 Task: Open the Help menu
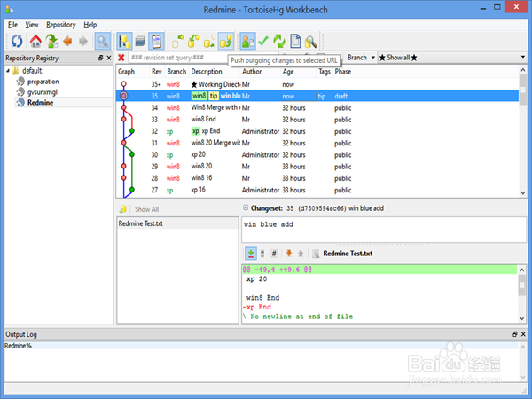[90, 25]
